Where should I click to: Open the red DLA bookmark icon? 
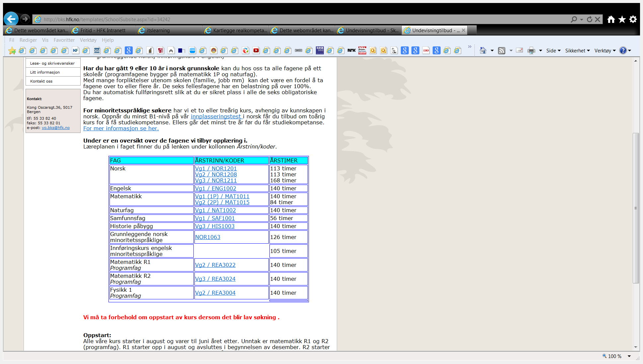pyautogui.click(x=426, y=50)
